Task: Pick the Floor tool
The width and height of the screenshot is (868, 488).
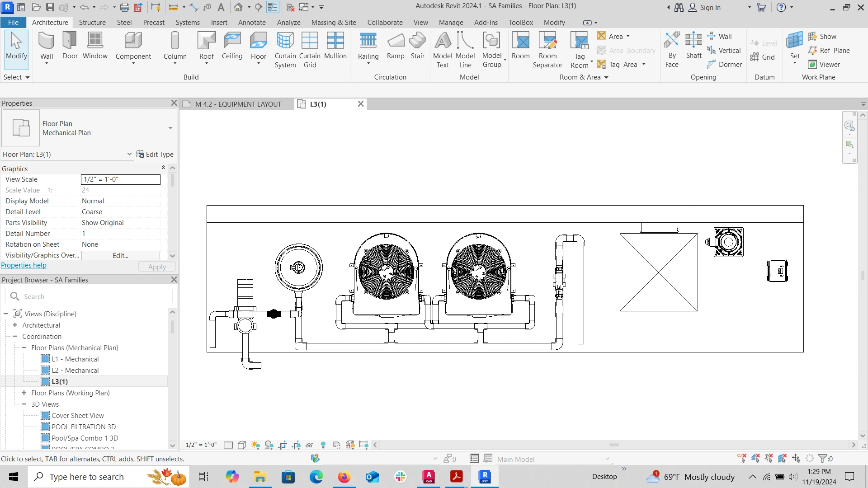Action: pyautogui.click(x=259, y=47)
